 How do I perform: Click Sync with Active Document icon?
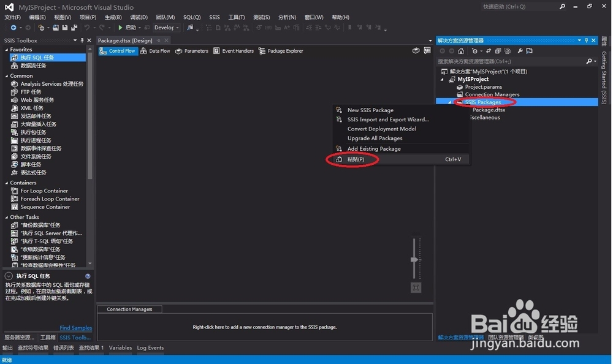point(489,51)
